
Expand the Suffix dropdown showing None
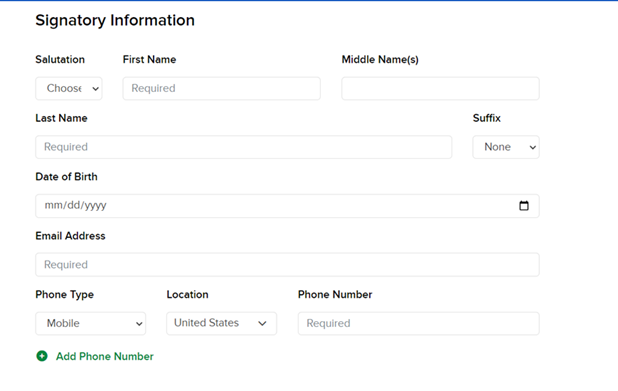coord(506,147)
